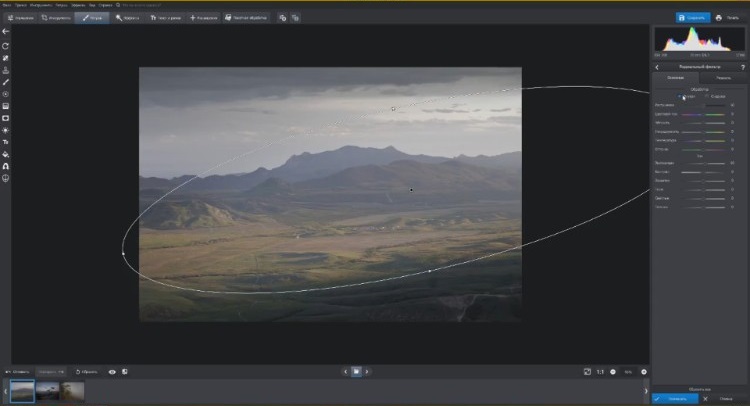
Task: Open the Ретушь tab
Action: 93,17
